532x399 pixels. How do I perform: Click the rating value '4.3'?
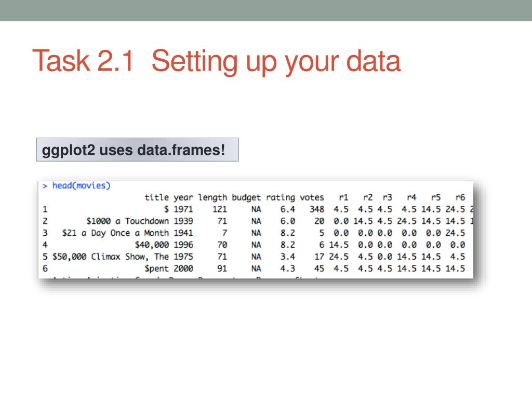[x=288, y=269]
